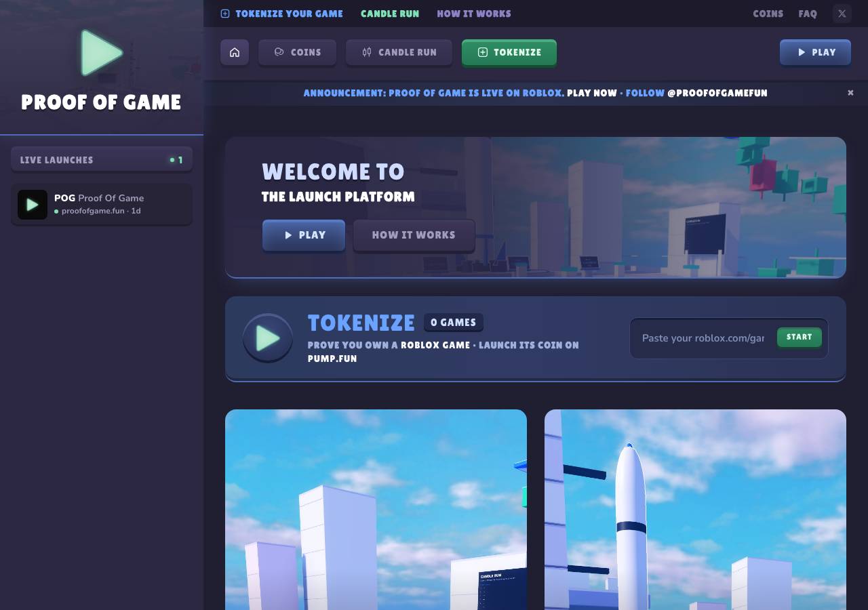Click the live launches count indicator
The height and width of the screenshot is (610, 868).
point(176,160)
